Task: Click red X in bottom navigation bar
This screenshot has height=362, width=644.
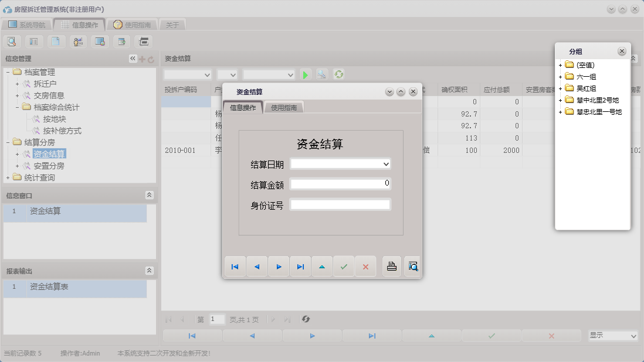Action: coord(551,336)
